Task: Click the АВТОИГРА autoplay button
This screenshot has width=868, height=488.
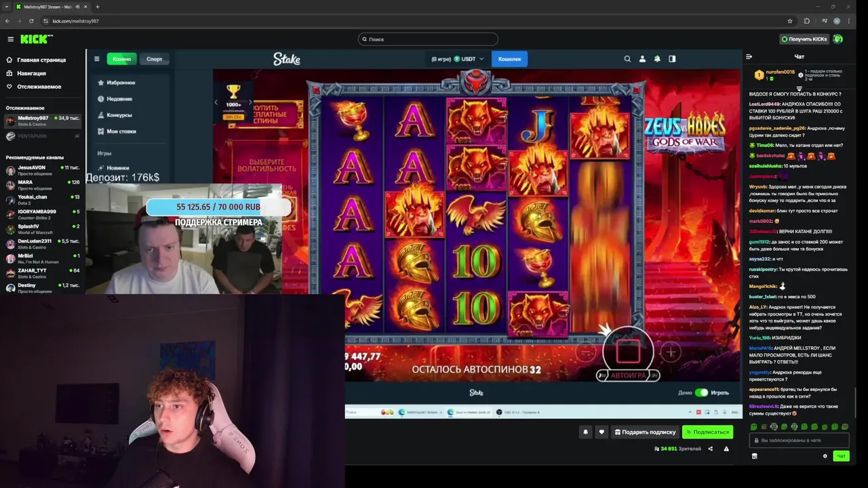Action: point(628,375)
